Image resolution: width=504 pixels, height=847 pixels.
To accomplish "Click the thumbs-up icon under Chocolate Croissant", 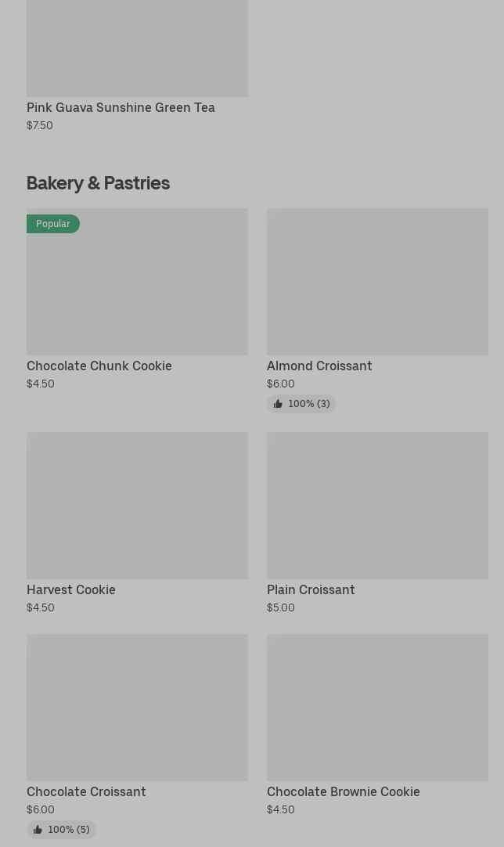I will (38, 830).
